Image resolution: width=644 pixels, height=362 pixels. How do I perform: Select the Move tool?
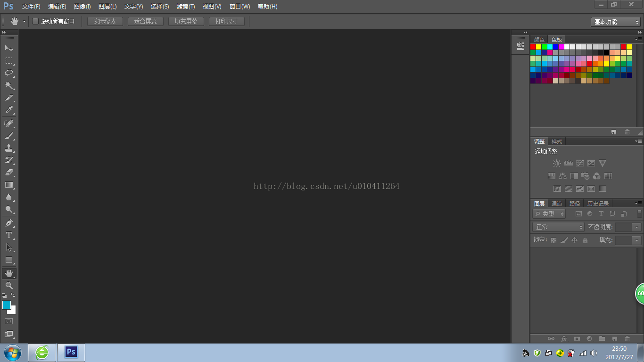pos(9,48)
